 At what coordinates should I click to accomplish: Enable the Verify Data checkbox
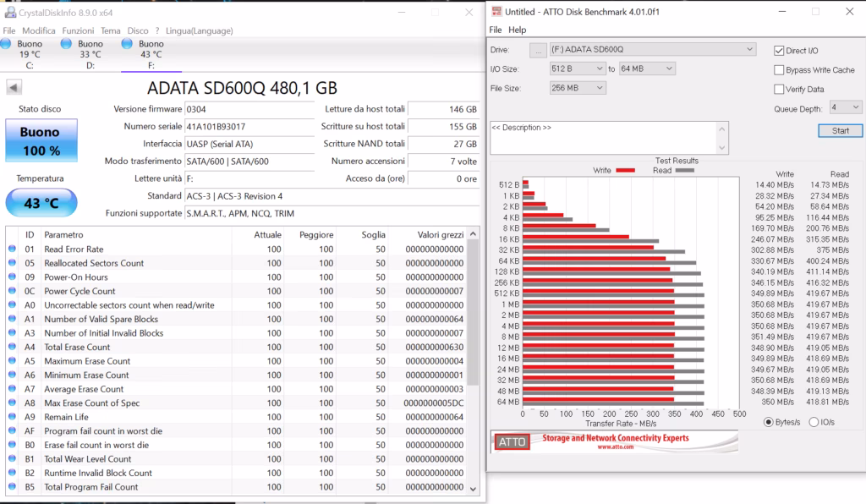pos(779,89)
